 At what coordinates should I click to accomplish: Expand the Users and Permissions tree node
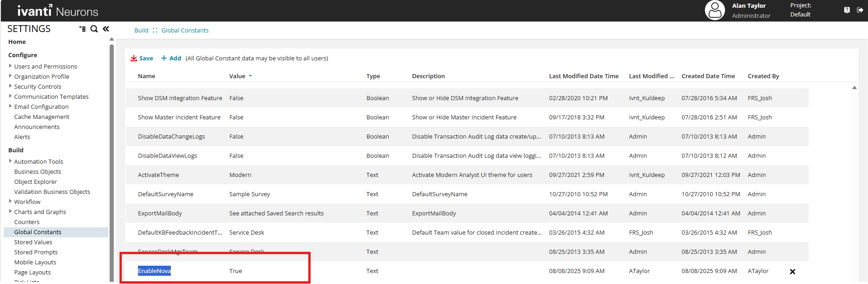click(11, 66)
